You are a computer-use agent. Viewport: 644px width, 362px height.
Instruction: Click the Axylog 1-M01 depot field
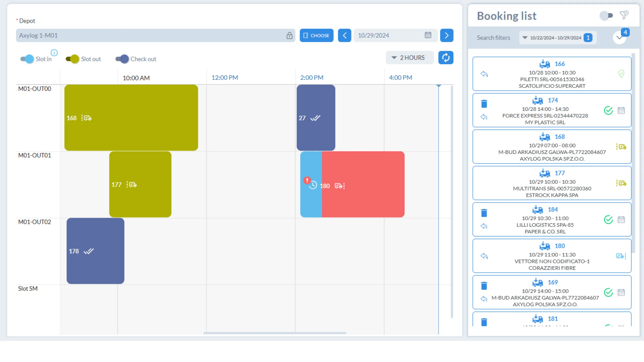pos(155,35)
